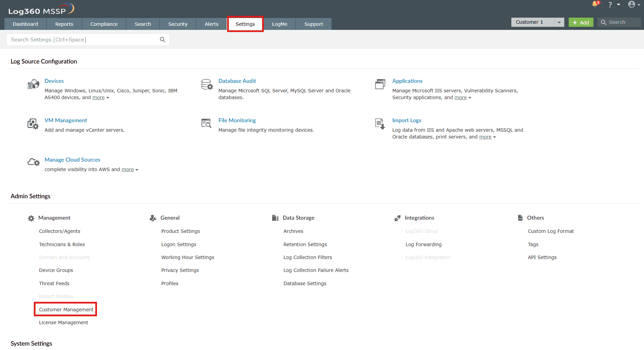Open Log Collection Failure Alerts
The image size is (644, 350).
click(x=316, y=270)
